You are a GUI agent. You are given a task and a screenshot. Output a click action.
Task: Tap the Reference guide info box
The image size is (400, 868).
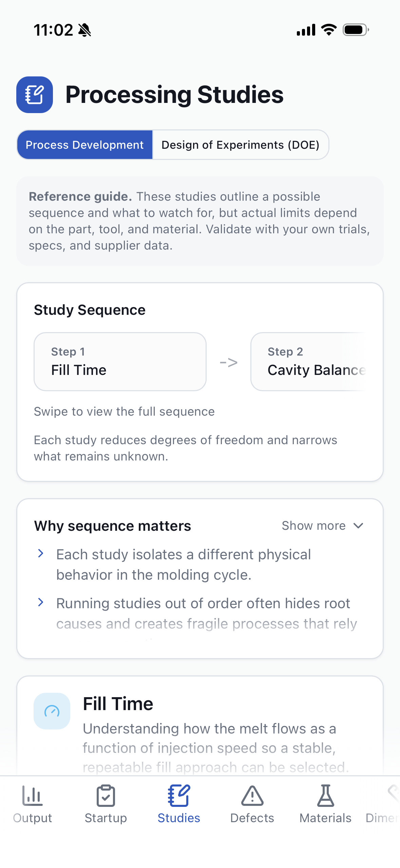(x=200, y=221)
